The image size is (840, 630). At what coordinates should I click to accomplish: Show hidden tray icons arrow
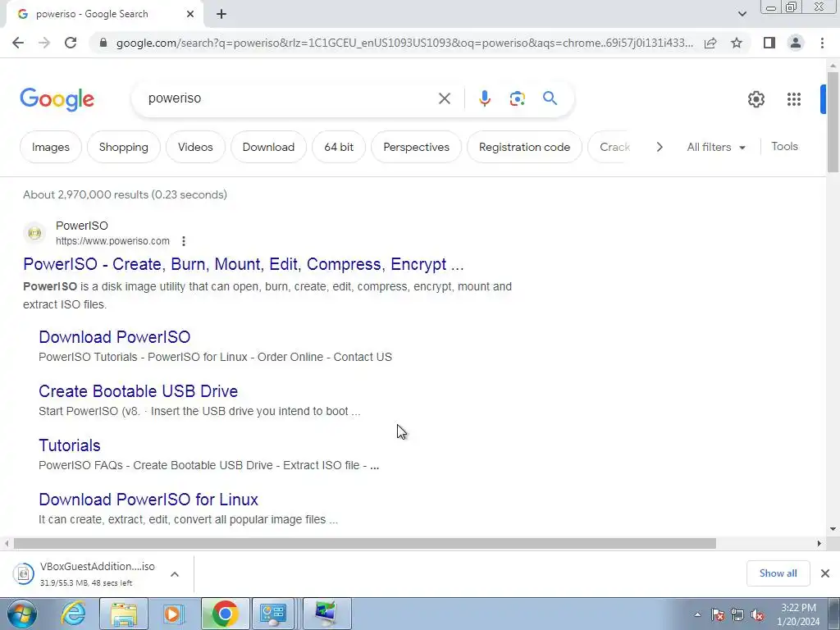point(697,614)
